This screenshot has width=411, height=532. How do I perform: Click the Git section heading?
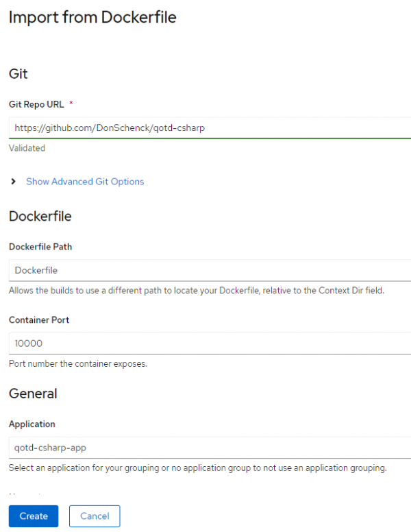pyautogui.click(x=18, y=73)
